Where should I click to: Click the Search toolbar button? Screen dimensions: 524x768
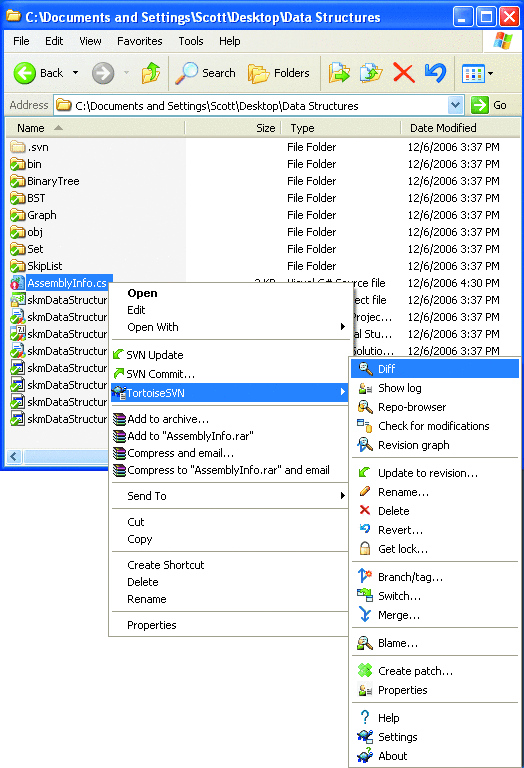pos(206,73)
